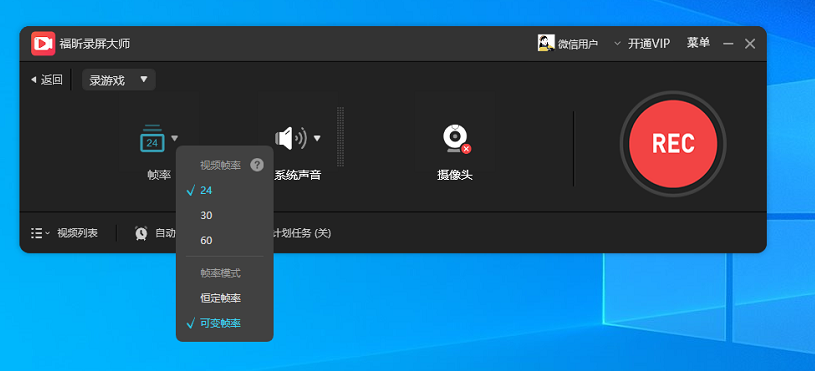Minimize the recorder window
Screen dimensions: 815x371
(728, 44)
